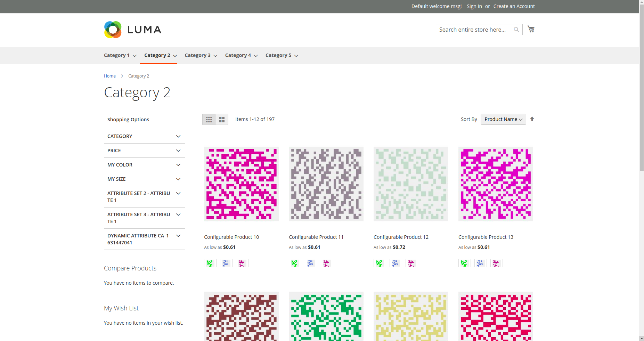
Task: Click the 'Compare Products' heading
Action: tap(130, 268)
